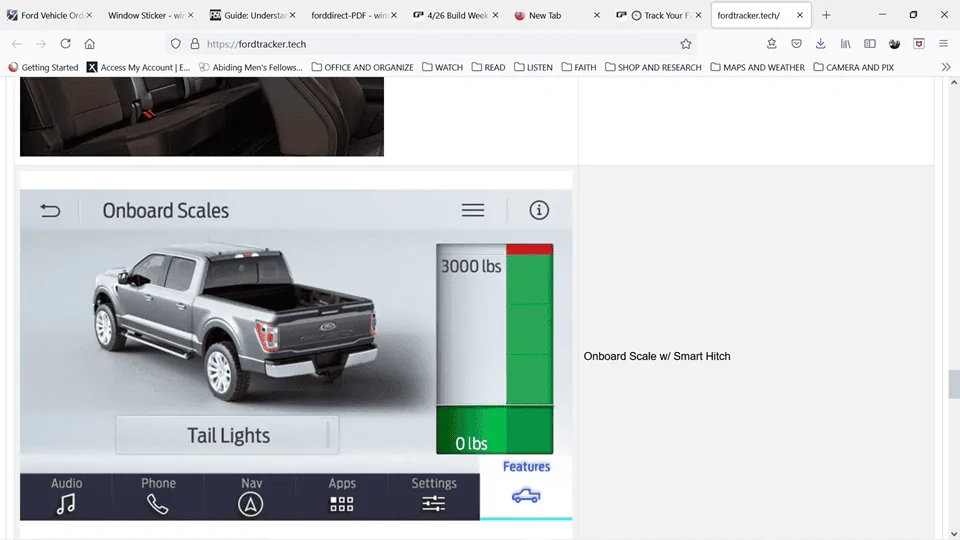This screenshot has width=960, height=540.
Task: Show more bookmarks with double chevron
Action: [x=946, y=67]
